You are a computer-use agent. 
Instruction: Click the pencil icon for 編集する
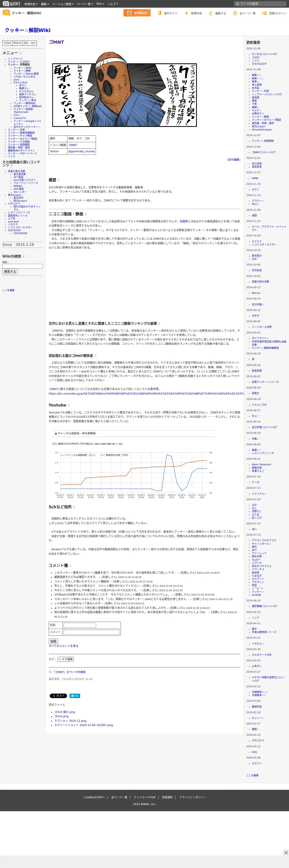pos(211,13)
